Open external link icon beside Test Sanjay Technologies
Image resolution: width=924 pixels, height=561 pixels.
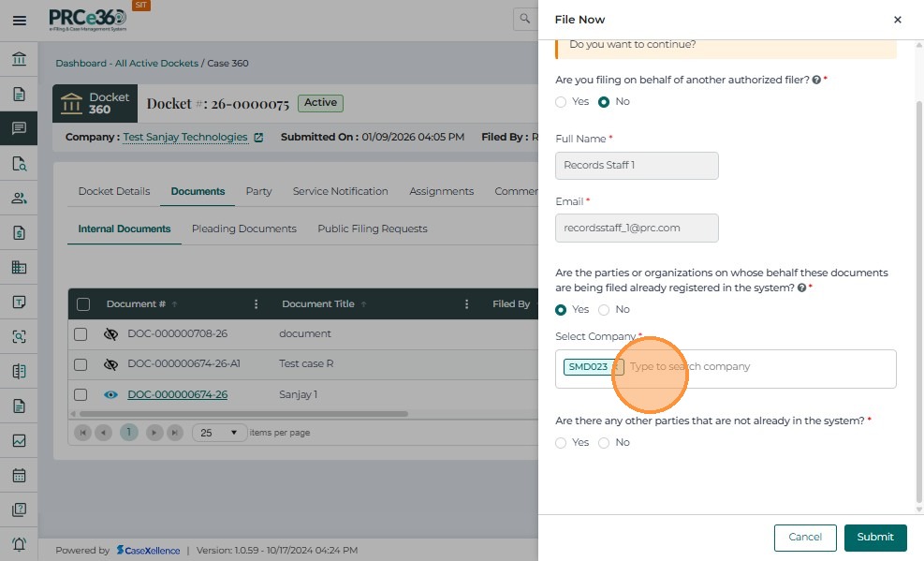pyautogui.click(x=258, y=138)
